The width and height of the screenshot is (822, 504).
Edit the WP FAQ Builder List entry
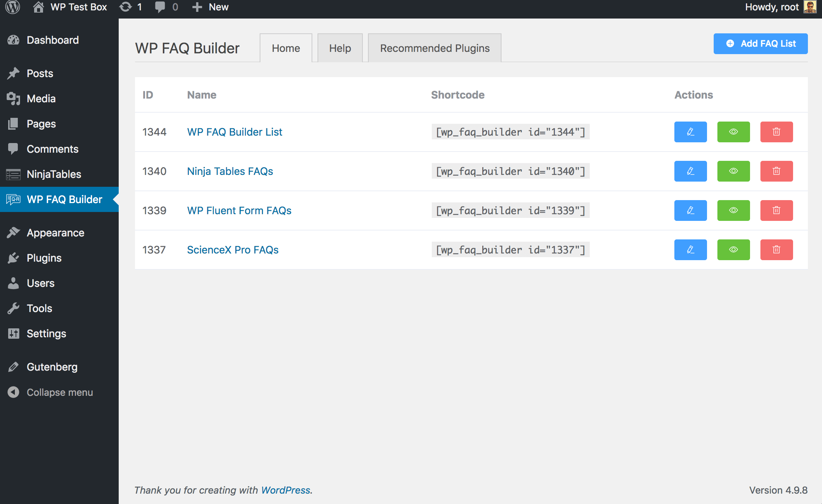[x=690, y=132]
